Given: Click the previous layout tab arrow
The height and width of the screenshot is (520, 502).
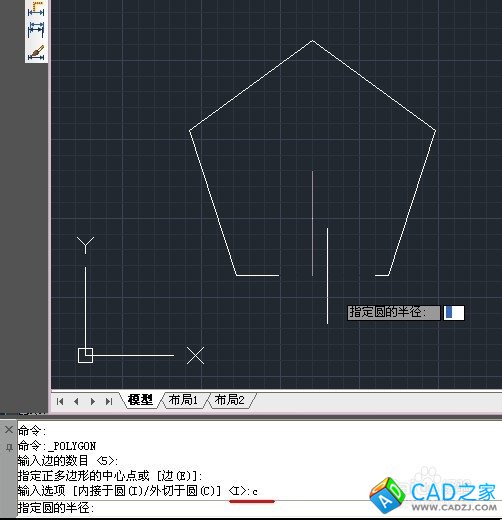Looking at the screenshot, I should 76,401.
